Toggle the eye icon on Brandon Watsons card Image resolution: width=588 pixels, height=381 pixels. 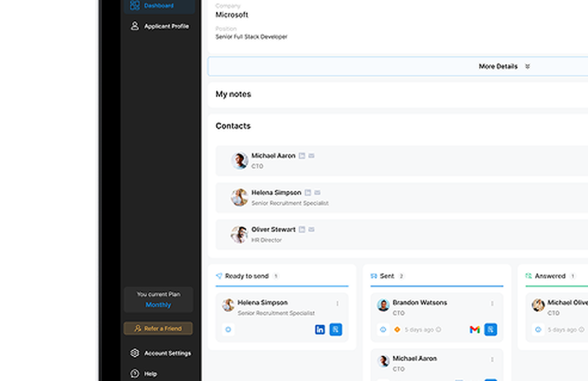click(383, 330)
